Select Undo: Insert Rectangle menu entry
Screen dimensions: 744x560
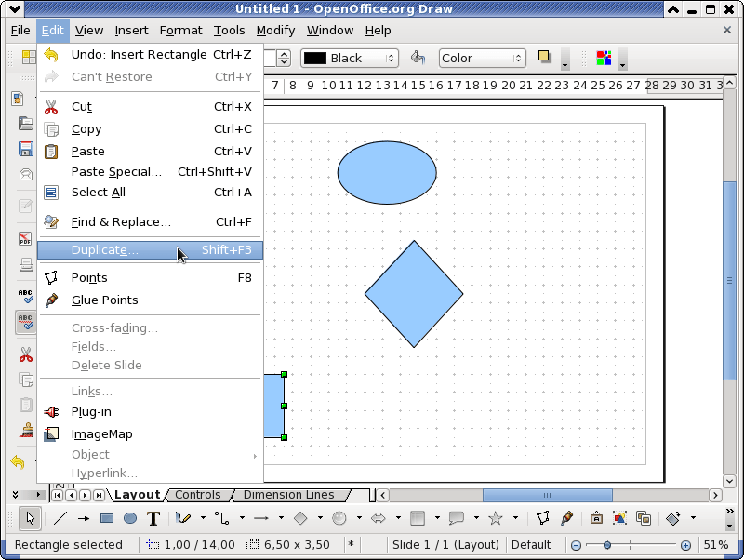point(150,55)
